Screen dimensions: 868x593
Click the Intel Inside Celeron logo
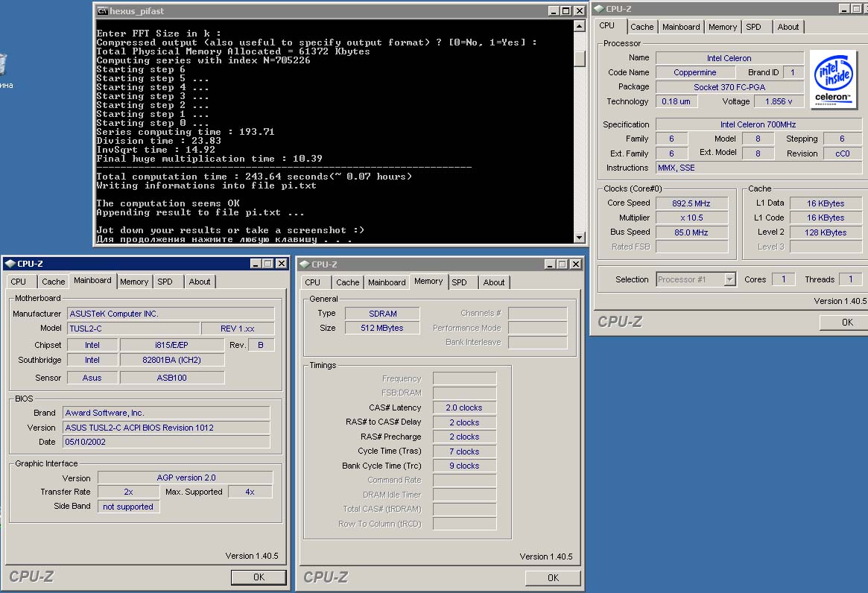point(833,78)
